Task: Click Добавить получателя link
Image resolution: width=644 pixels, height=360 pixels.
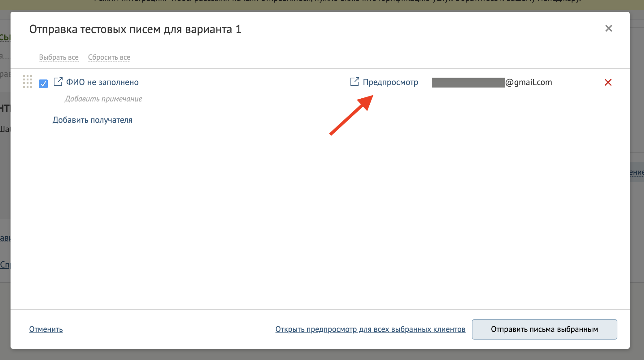Action: [93, 120]
